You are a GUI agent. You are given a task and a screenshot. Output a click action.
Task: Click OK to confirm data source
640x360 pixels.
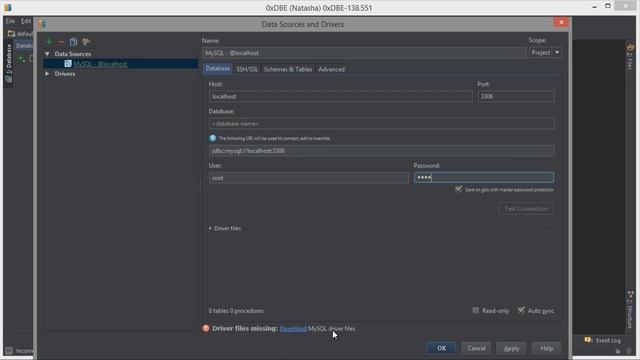[442, 348]
